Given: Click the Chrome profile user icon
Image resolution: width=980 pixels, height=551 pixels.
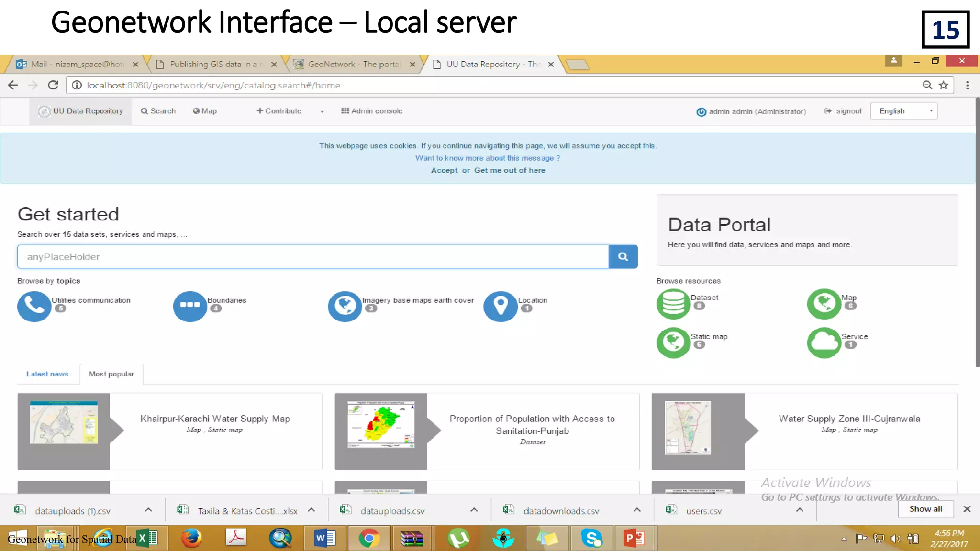Looking at the screenshot, I should [893, 61].
